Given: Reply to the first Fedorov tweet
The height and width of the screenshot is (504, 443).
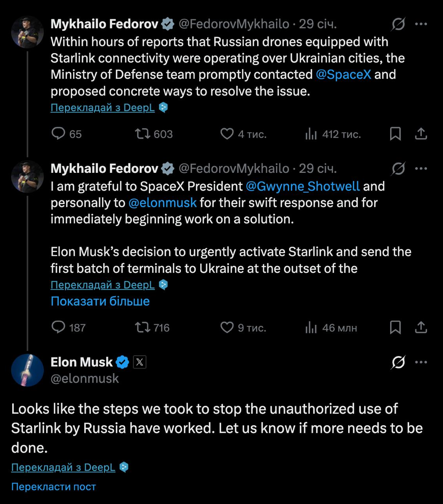Looking at the screenshot, I should 58,134.
